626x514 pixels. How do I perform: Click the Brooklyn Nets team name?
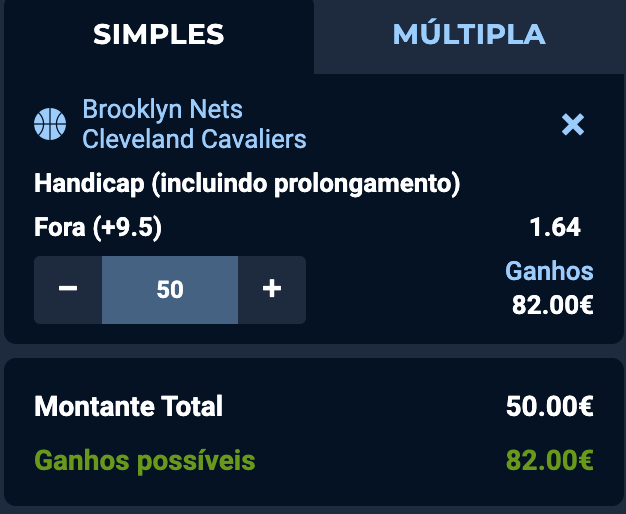click(162, 109)
